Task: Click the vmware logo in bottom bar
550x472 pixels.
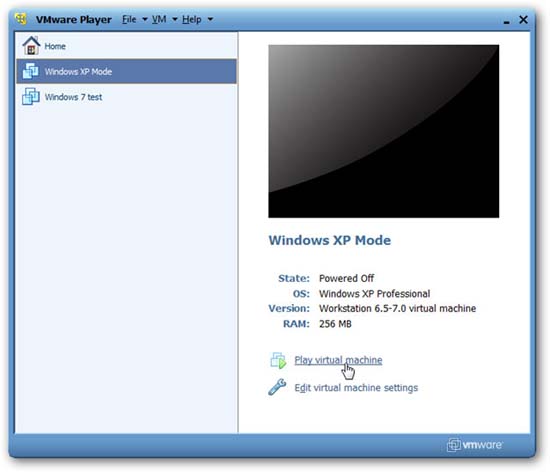Action: 474,445
